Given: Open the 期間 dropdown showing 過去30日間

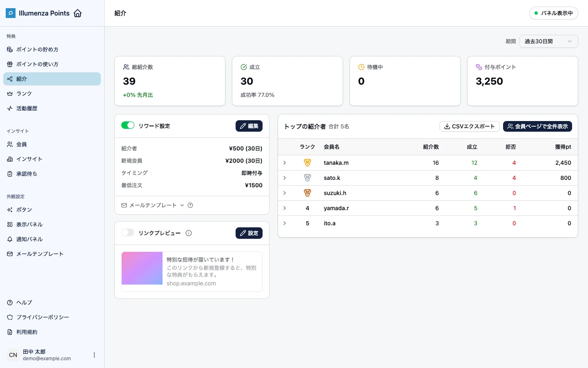Looking at the screenshot, I should pyautogui.click(x=548, y=41).
